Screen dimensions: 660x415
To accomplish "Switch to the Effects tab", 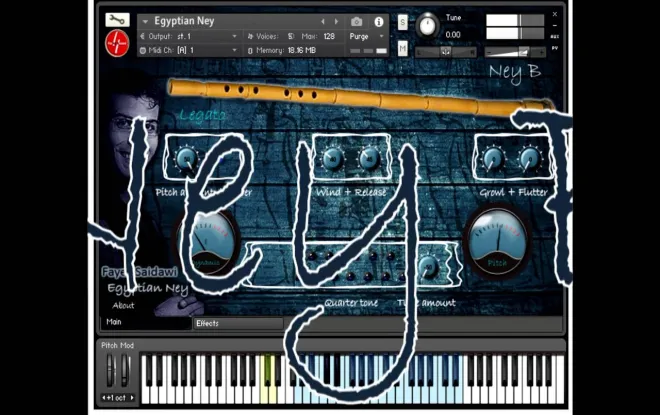I will click(x=208, y=323).
